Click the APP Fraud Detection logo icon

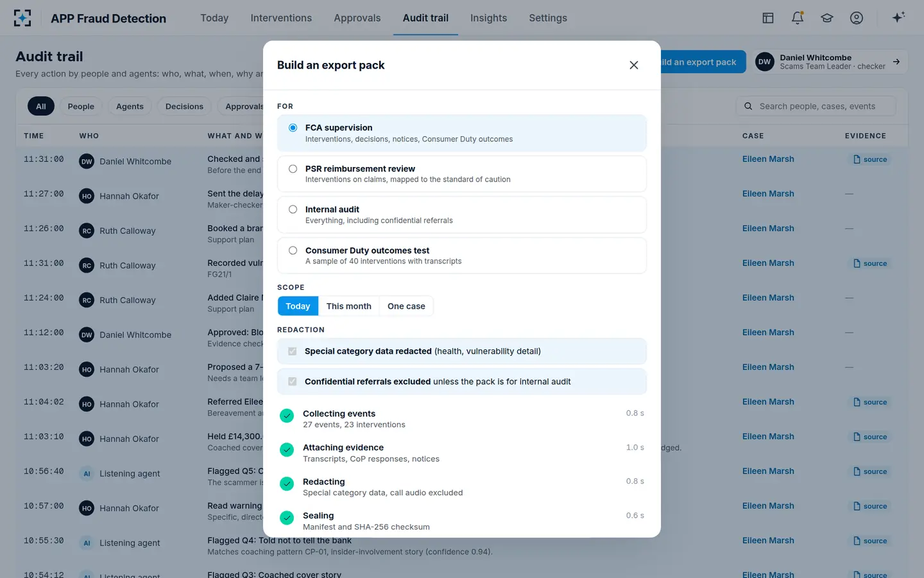coord(22,18)
